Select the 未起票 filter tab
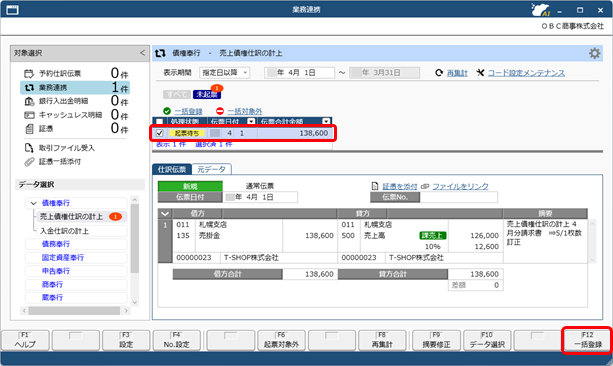This screenshot has width=613, height=366. click(207, 94)
